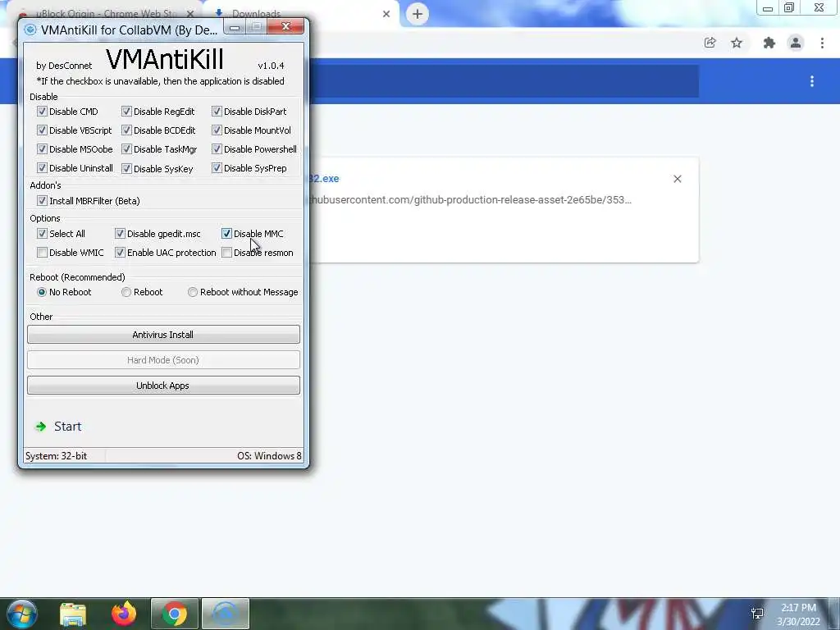This screenshot has width=840, height=630.
Task: Click the v1.0.4 version label
Action: click(271, 66)
